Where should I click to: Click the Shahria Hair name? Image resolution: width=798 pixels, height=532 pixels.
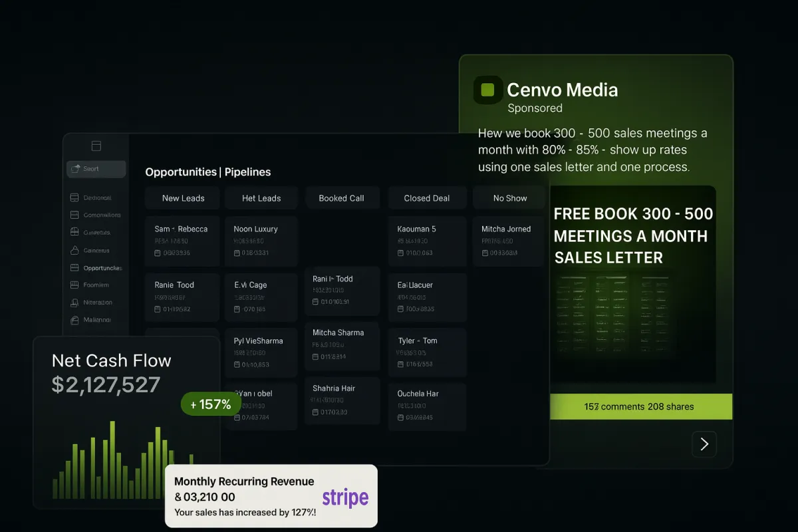pyautogui.click(x=334, y=388)
